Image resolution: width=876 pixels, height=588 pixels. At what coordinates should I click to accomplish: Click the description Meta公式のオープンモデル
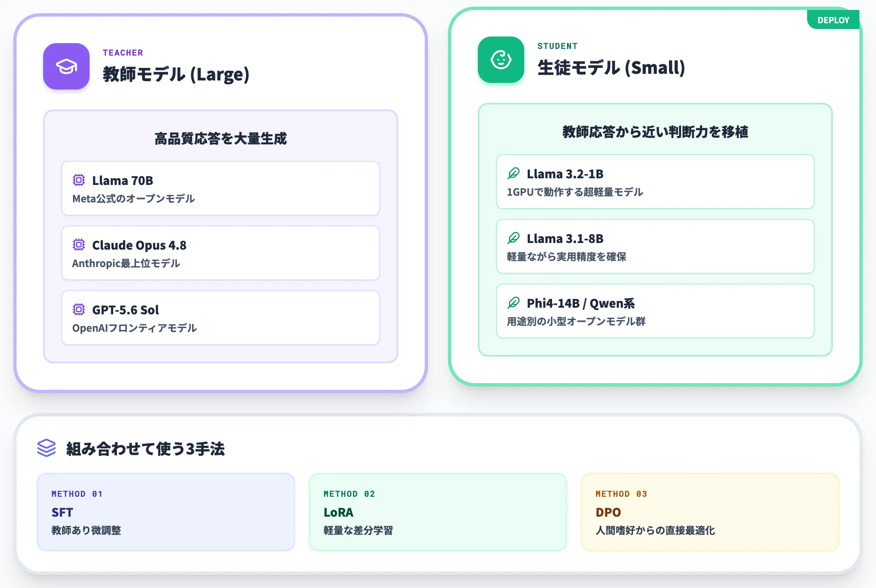[134, 199]
